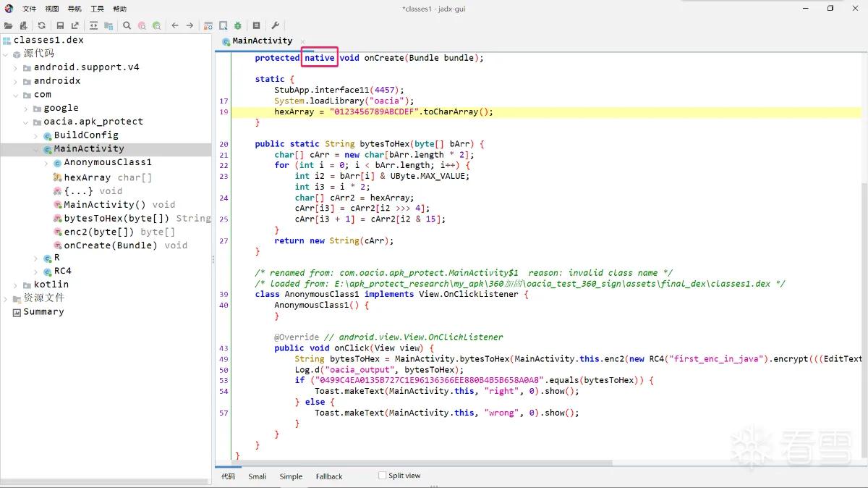The width and height of the screenshot is (868, 488).
Task: Expand the AnonymousClass1 node
Action: (46, 163)
